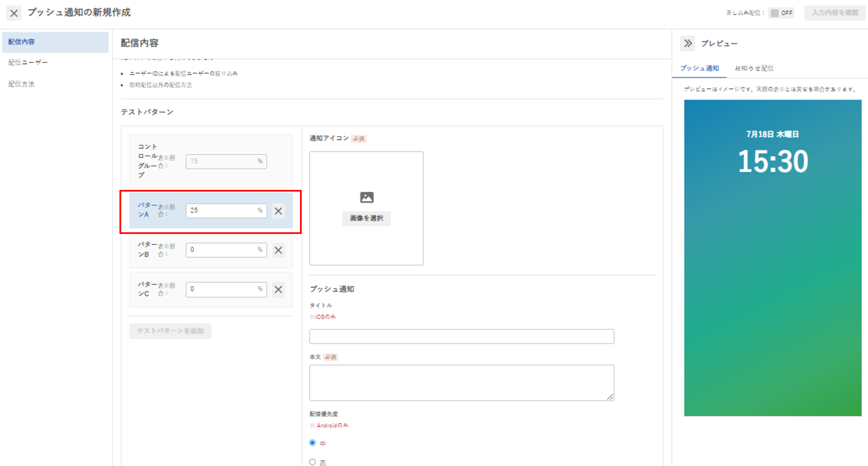The width and height of the screenshot is (868, 466).
Task: Click the 即時配信以外の配信方法 bullet text
Action: [160, 85]
